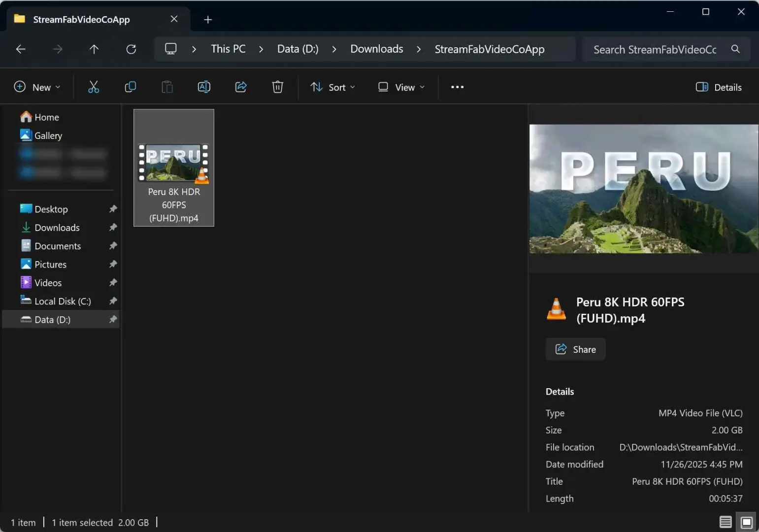The image size is (759, 532).
Task: Click the VLC cone icon in details pane
Action: pos(556,309)
